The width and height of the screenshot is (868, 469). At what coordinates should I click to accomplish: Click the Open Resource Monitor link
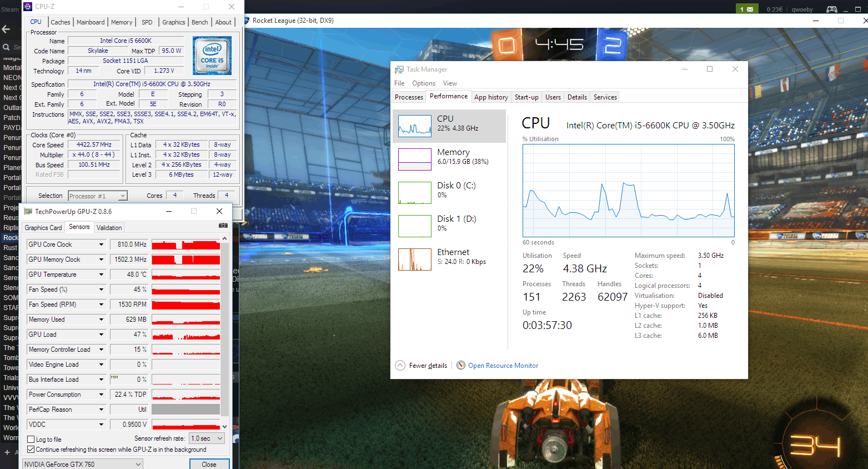(x=503, y=366)
